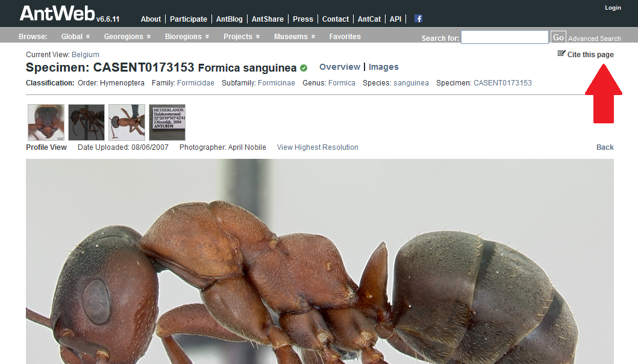Screen dimensions: 638x364
Task: Switch to the Images tab
Action: click(383, 67)
